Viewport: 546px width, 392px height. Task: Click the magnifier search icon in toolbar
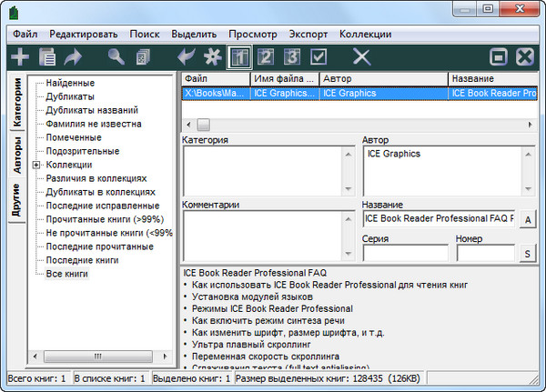[116, 57]
